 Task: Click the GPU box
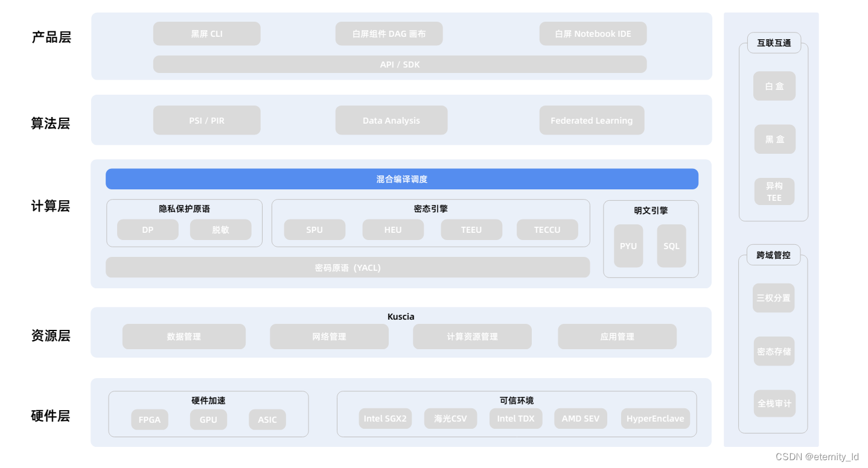208,419
